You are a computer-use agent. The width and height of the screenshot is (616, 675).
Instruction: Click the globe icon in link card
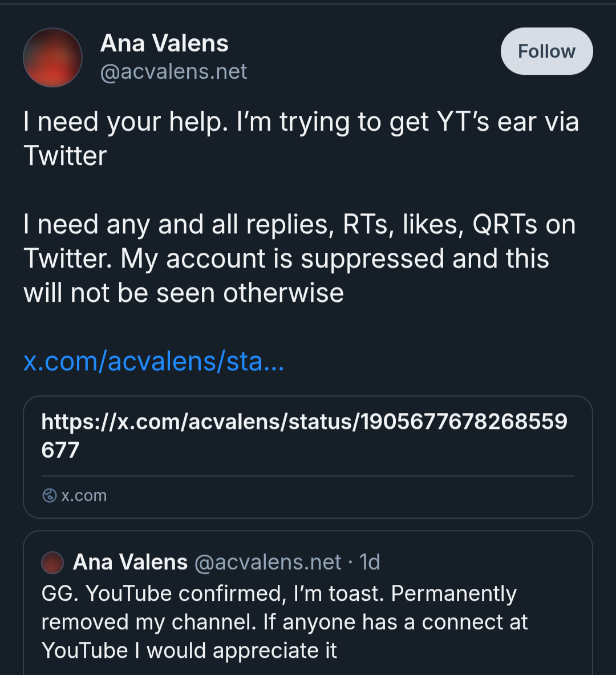pos(50,495)
